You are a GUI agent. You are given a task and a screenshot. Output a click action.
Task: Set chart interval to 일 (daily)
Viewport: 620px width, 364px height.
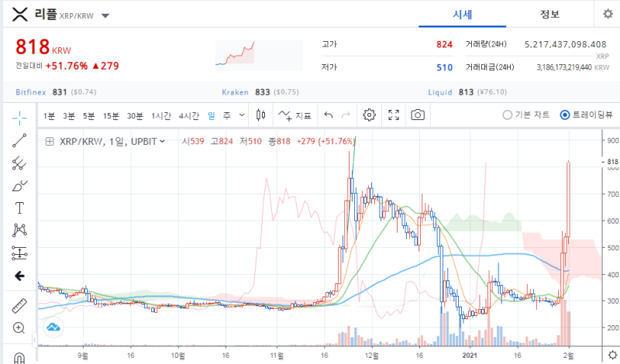[212, 115]
